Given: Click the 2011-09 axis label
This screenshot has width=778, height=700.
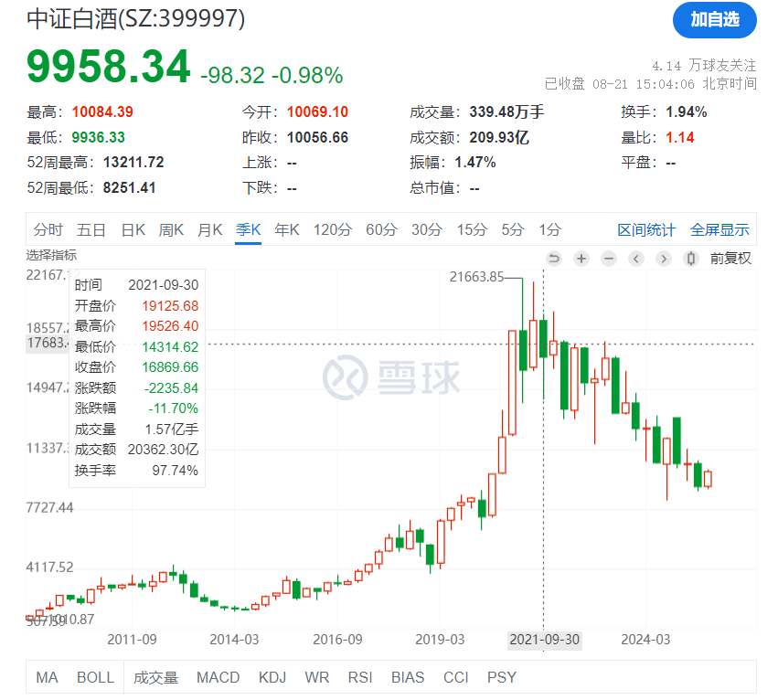Looking at the screenshot, I should coord(132,640).
